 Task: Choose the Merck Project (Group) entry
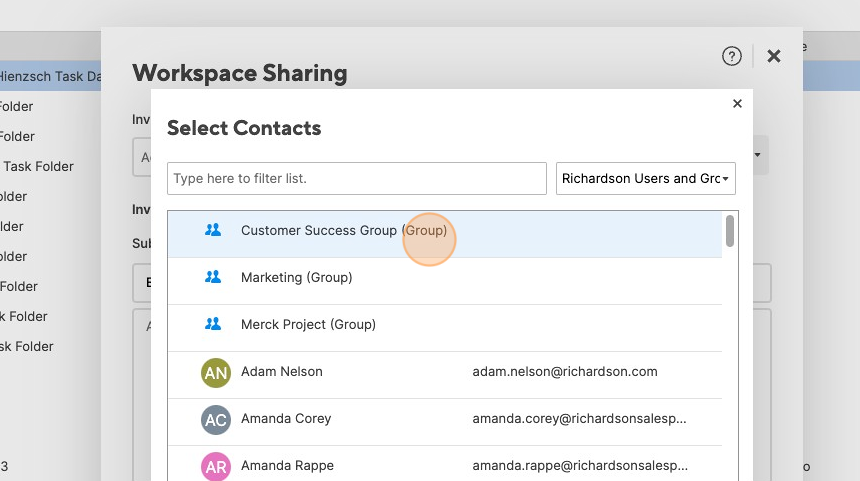(x=308, y=325)
